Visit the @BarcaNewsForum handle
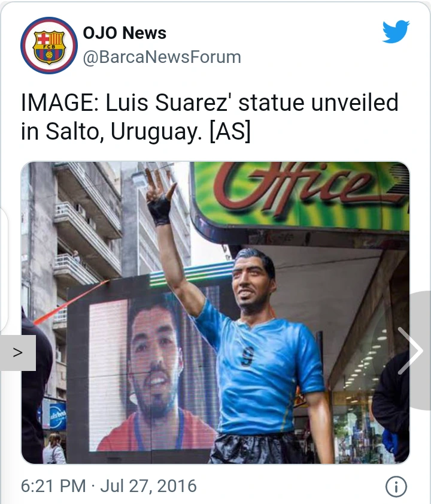Image resolution: width=431 pixels, height=504 pixels. 162,57
